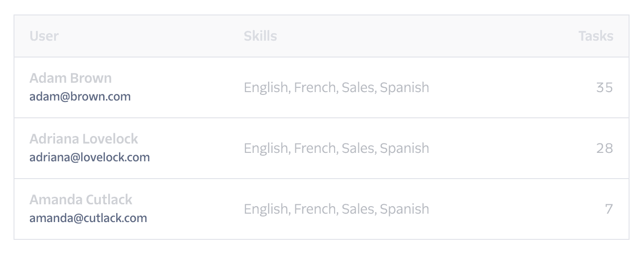The image size is (644, 259).
Task: Click Spanish in Adriana Lovelock's skills
Action: click(404, 148)
